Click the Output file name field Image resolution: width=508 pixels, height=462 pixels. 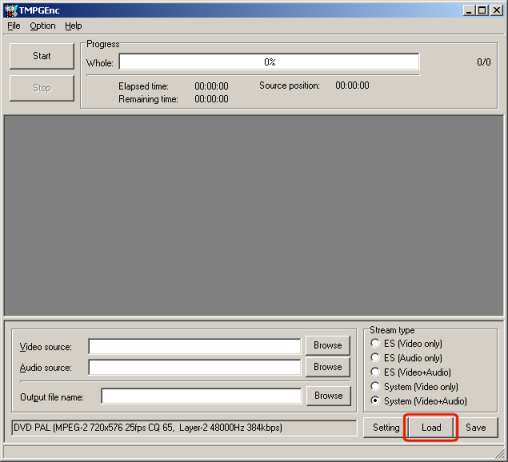(x=201, y=396)
